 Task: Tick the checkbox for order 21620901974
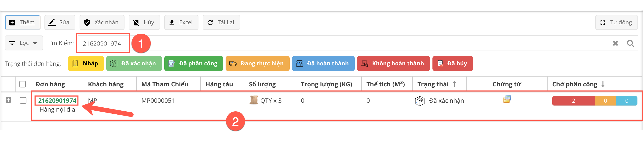tap(23, 100)
